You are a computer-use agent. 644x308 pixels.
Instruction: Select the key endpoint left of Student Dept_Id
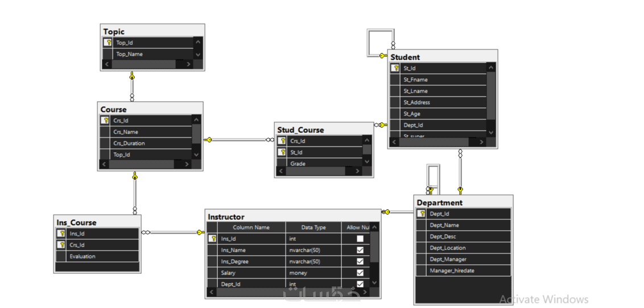[x=383, y=125]
